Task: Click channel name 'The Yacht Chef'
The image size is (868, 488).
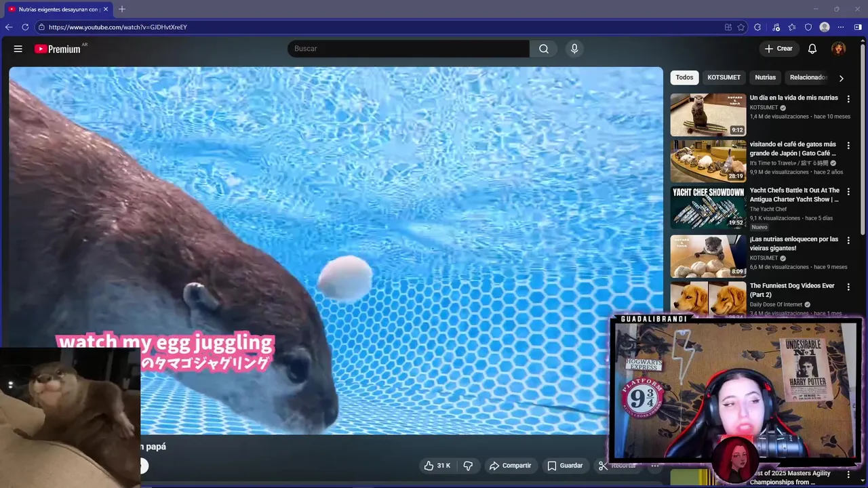Action: tap(768, 209)
